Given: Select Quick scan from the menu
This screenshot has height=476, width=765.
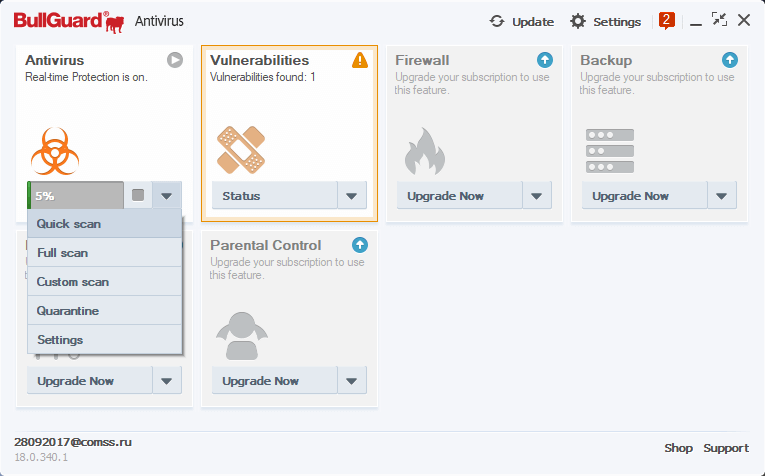Looking at the screenshot, I should click(x=69, y=224).
